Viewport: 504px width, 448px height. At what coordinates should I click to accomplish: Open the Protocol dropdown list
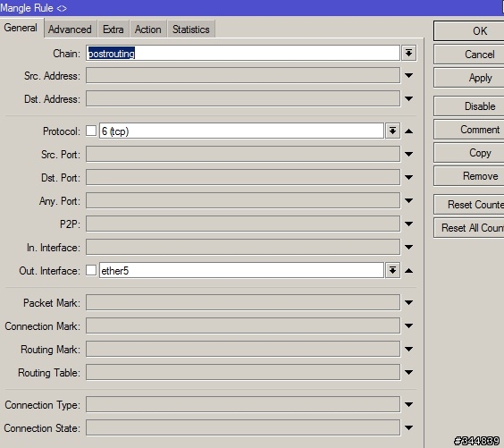pyautogui.click(x=392, y=131)
